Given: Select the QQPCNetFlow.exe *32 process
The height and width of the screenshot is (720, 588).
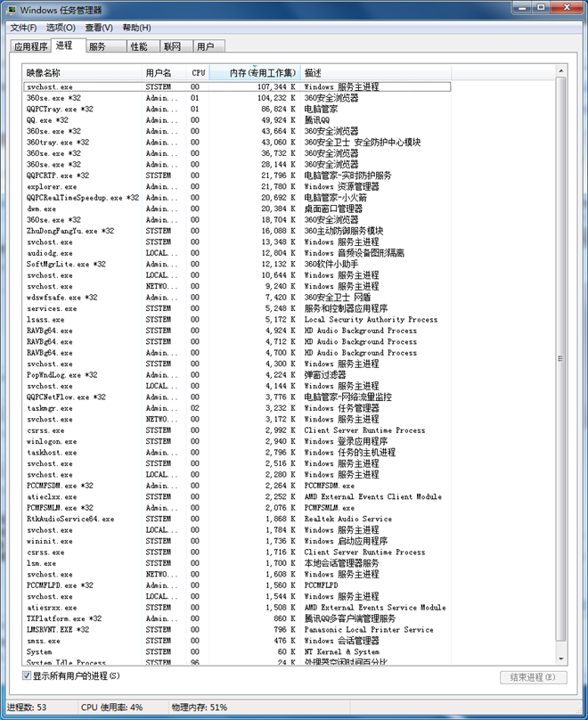Looking at the screenshot, I should pyautogui.click(x=237, y=397).
